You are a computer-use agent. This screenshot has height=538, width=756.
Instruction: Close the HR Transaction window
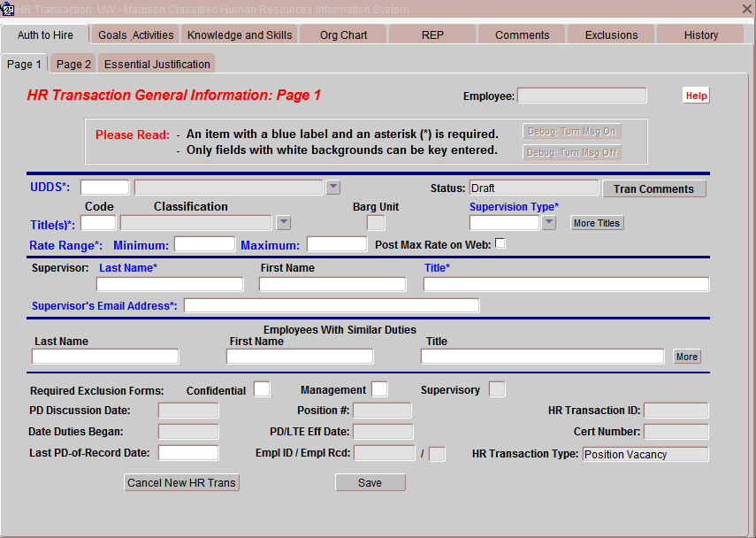[x=746, y=9]
